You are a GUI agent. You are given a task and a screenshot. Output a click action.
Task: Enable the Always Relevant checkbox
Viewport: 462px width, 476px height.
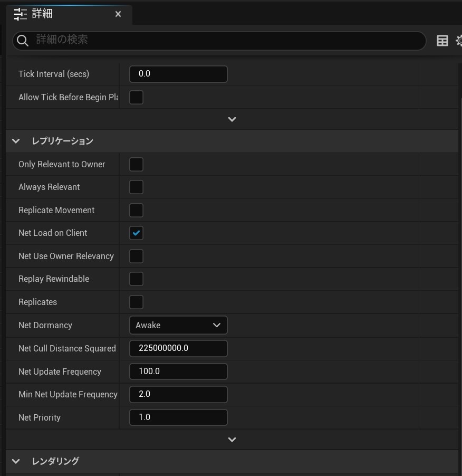click(136, 187)
